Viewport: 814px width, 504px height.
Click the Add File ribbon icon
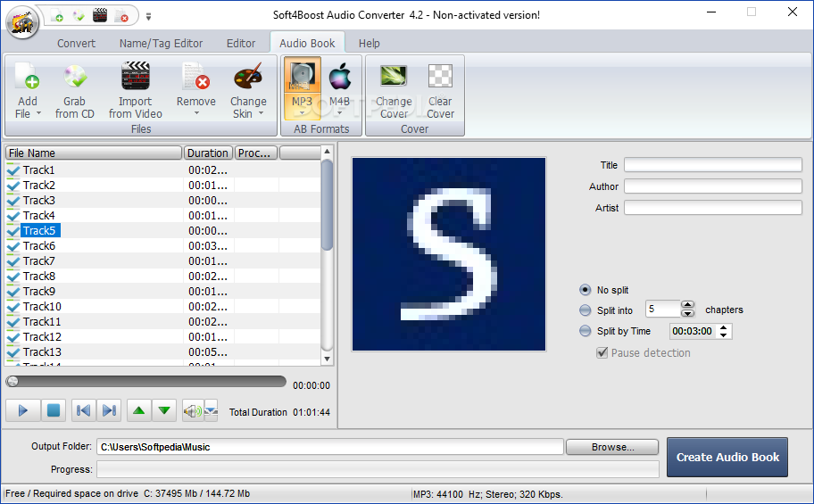(27, 77)
